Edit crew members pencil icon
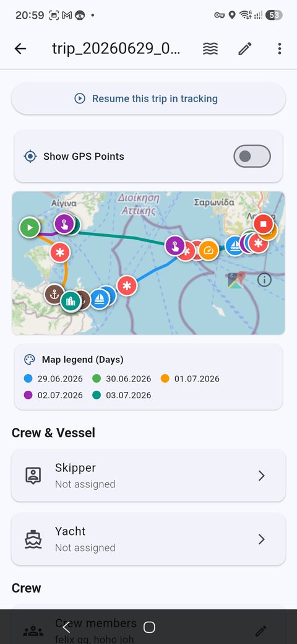The image size is (297, 644). (261, 630)
